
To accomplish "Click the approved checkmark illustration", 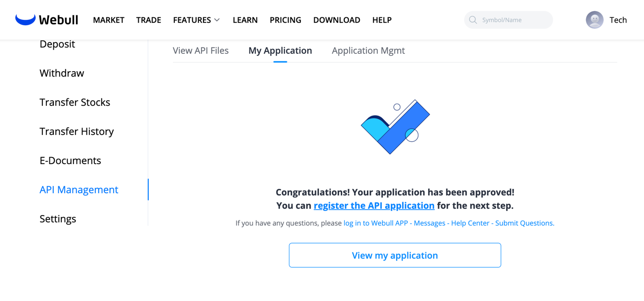I will (395, 127).
